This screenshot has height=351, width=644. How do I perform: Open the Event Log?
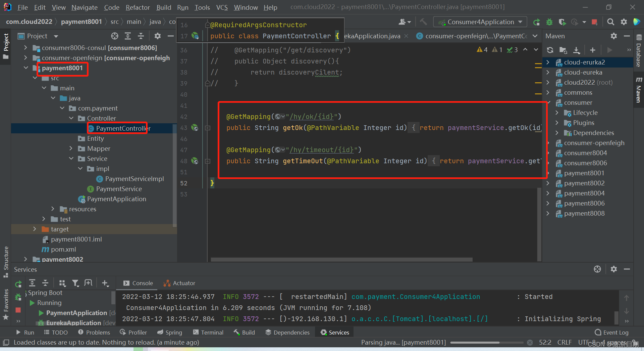click(611, 332)
